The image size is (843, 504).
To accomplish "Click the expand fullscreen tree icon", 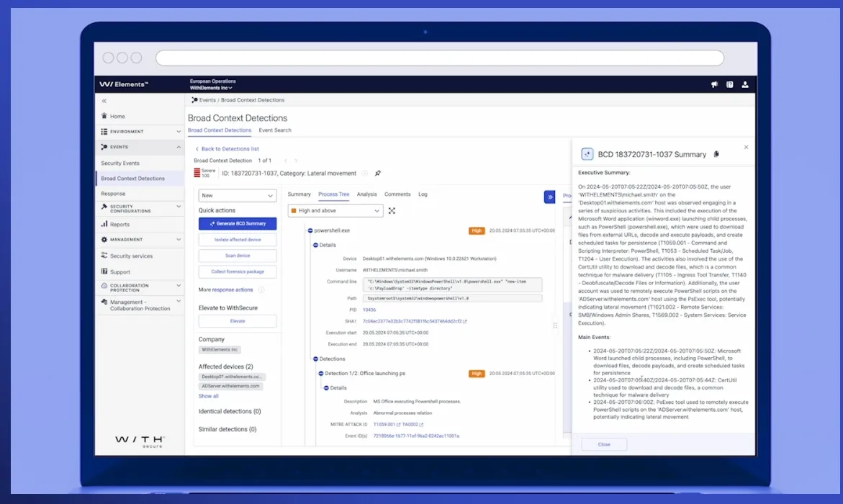I will 392,211.
